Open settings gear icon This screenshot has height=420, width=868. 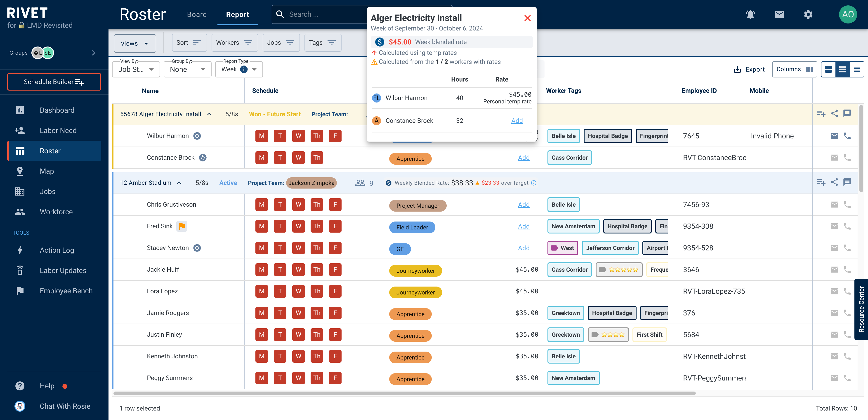[x=808, y=14]
